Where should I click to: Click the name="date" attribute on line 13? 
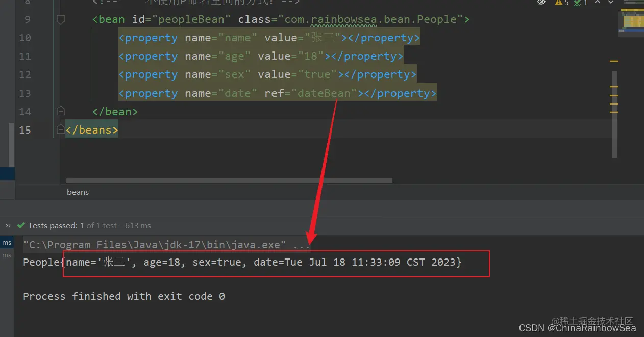(x=221, y=93)
